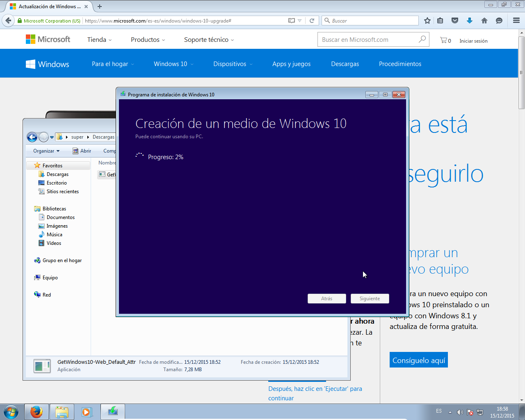This screenshot has height=420, width=525.
Task: Open Firefox downloads via the arrow icon
Action: [469, 20]
